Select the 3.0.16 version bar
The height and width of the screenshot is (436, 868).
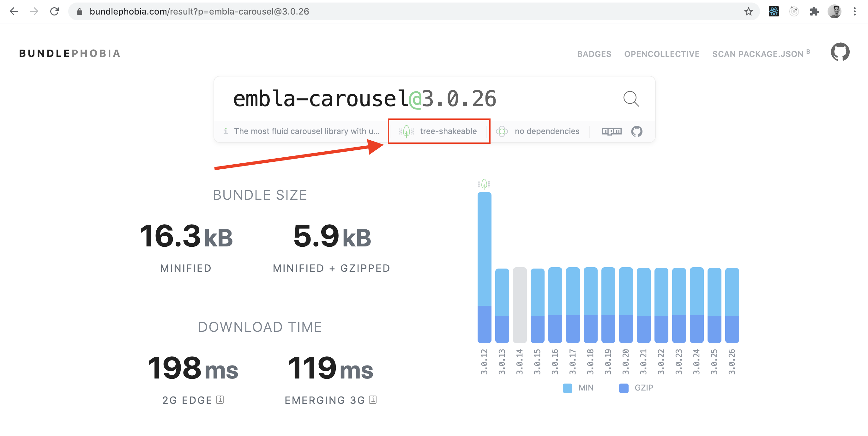tap(555, 305)
